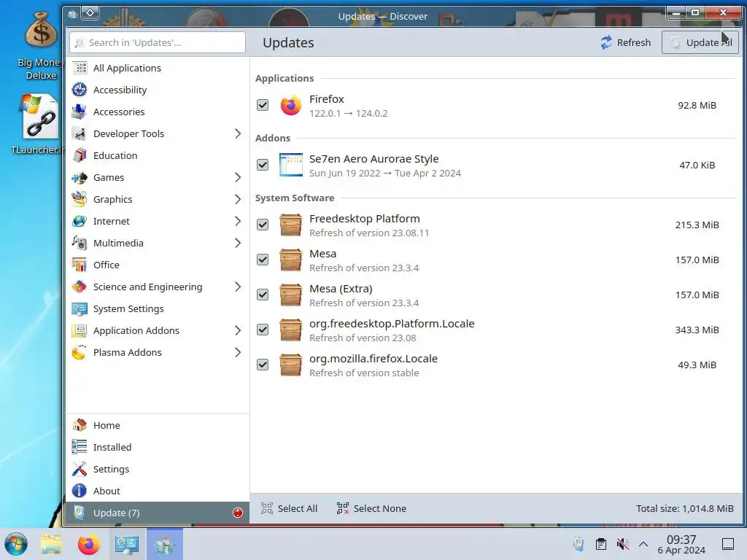Open the All Applications category
Viewport: 747px width, 560px height.
[158, 68]
